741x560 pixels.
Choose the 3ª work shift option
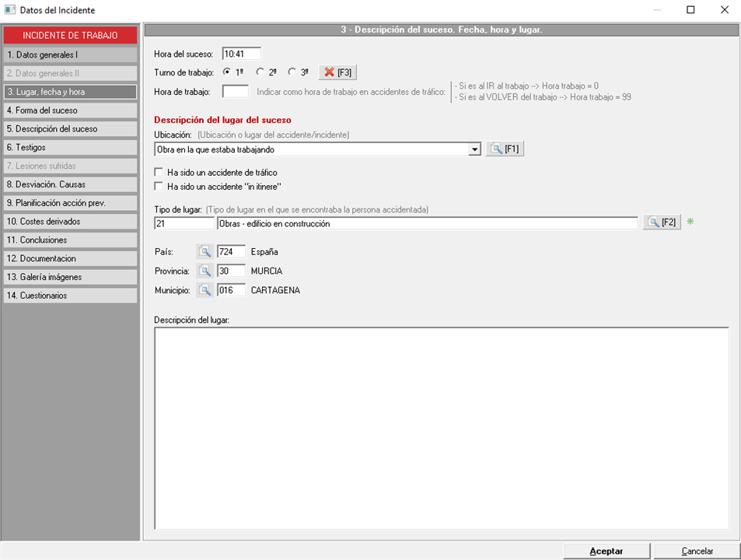292,72
